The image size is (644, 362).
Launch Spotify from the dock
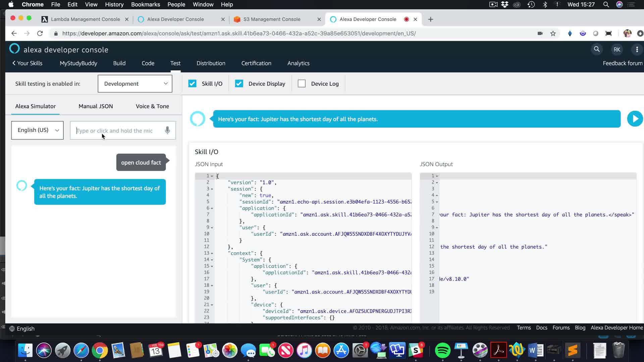coord(442,351)
